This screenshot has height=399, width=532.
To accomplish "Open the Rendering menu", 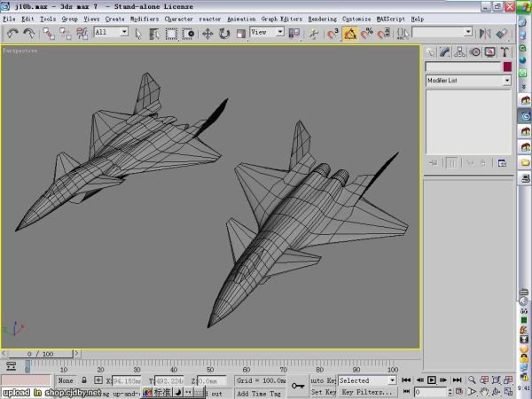I will click(x=323, y=19).
